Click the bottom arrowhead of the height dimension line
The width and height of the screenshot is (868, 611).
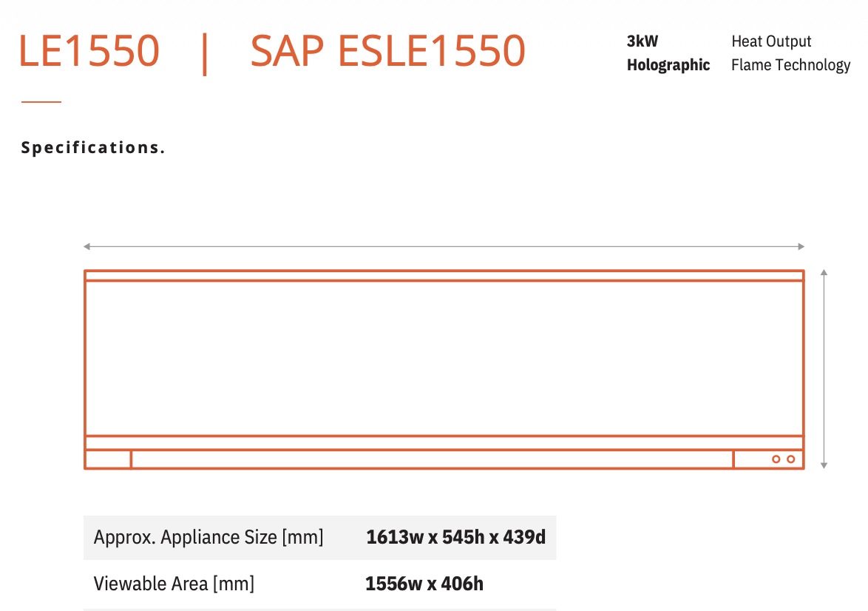(x=824, y=466)
